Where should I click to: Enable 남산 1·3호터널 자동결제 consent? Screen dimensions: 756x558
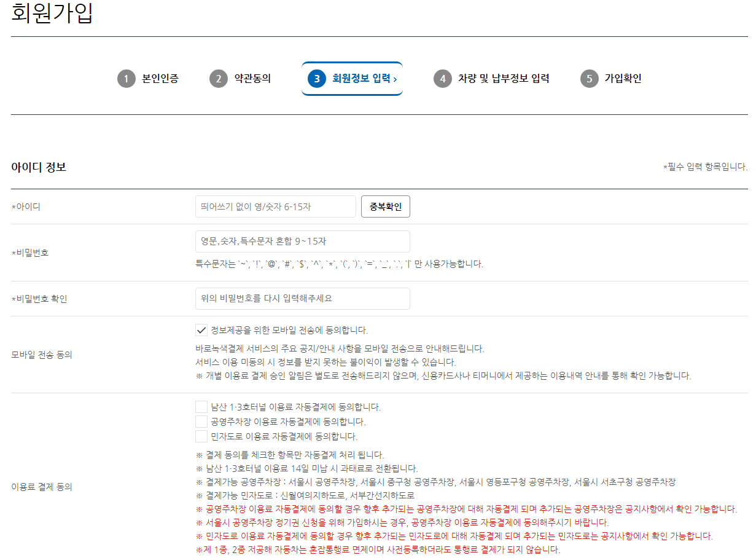click(x=200, y=407)
